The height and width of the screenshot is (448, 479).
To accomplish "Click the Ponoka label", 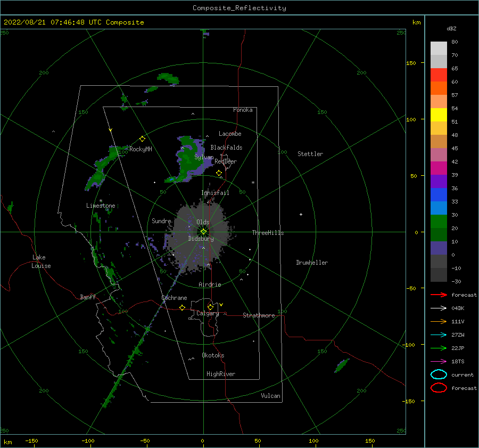I will [x=243, y=110].
